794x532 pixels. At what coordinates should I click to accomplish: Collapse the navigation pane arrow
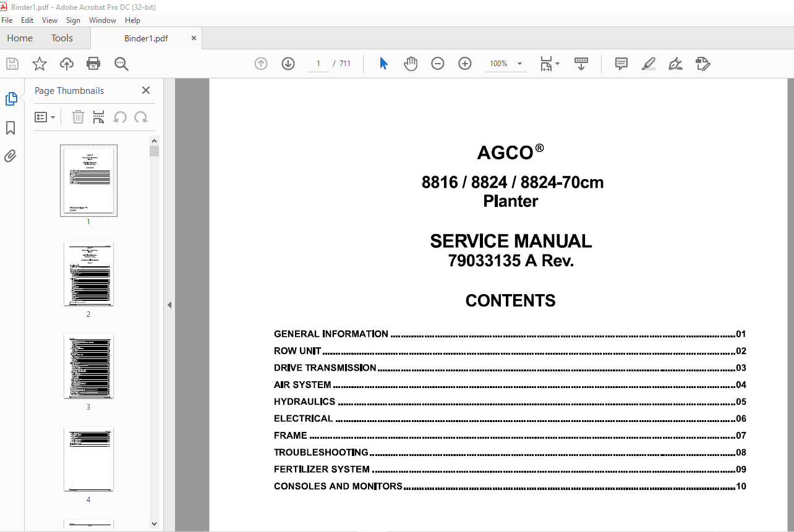pos(169,305)
